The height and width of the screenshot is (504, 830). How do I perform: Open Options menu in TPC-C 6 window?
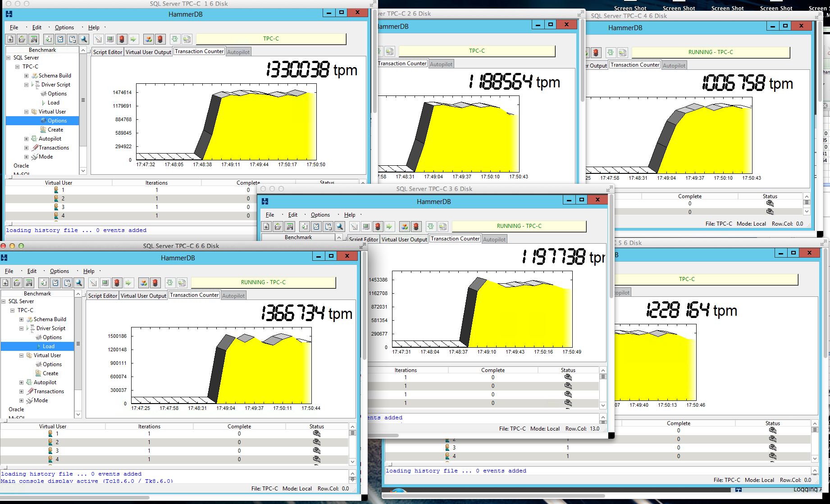(59, 271)
